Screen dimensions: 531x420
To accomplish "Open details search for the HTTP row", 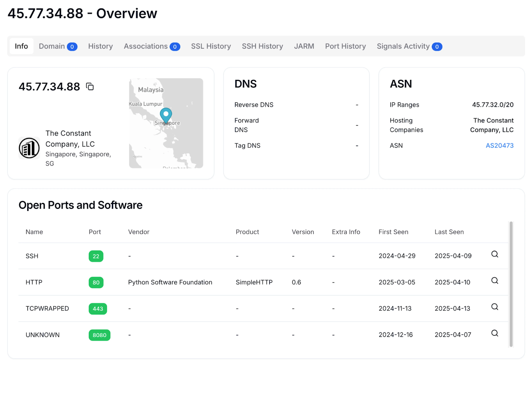I will pos(494,280).
